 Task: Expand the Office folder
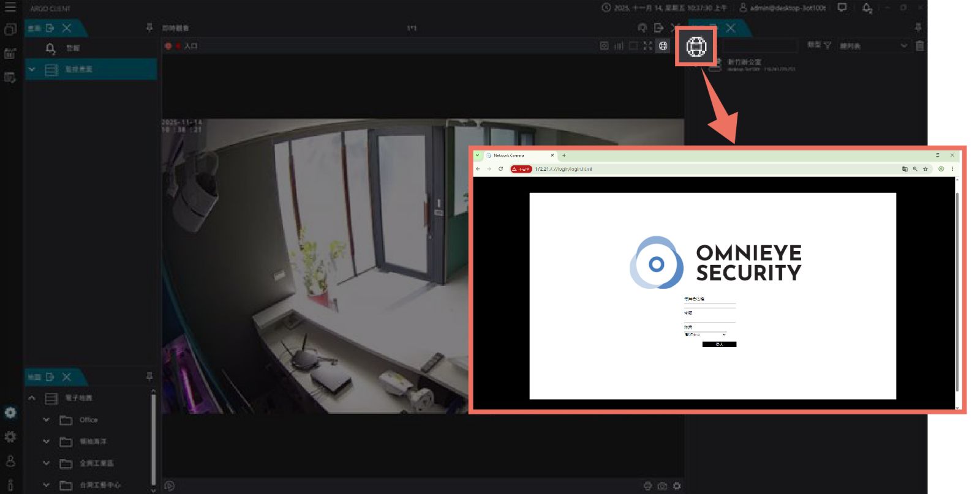point(46,420)
